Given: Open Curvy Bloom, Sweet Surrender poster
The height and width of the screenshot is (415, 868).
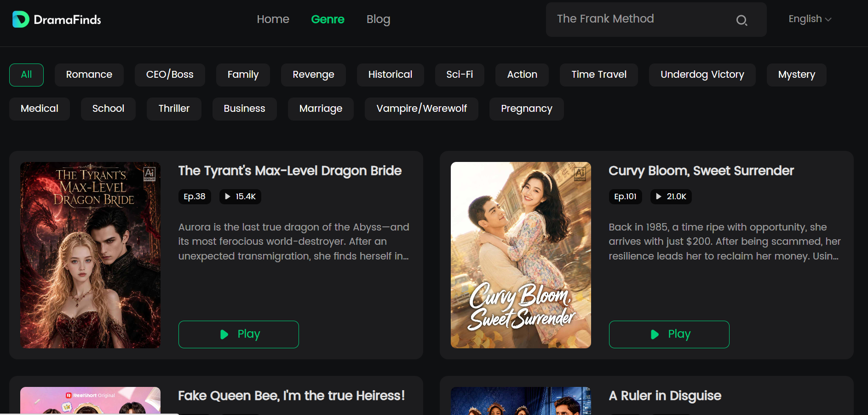Looking at the screenshot, I should coord(521,255).
